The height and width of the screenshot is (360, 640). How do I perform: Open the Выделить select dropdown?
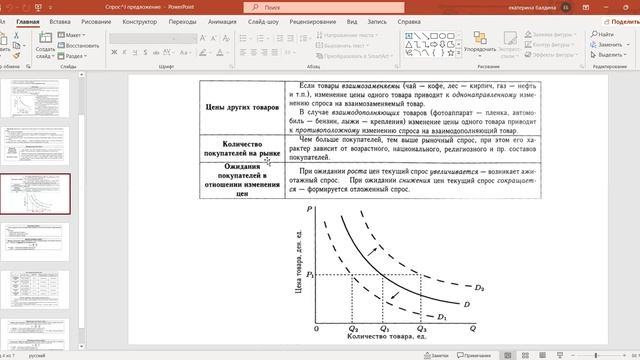point(609,55)
